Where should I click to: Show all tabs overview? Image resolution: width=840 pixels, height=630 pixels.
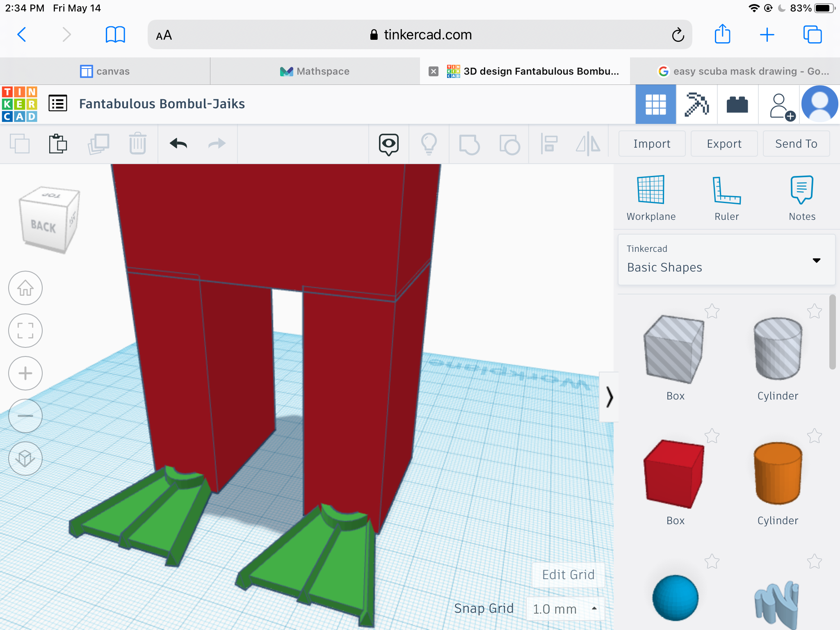(x=812, y=34)
